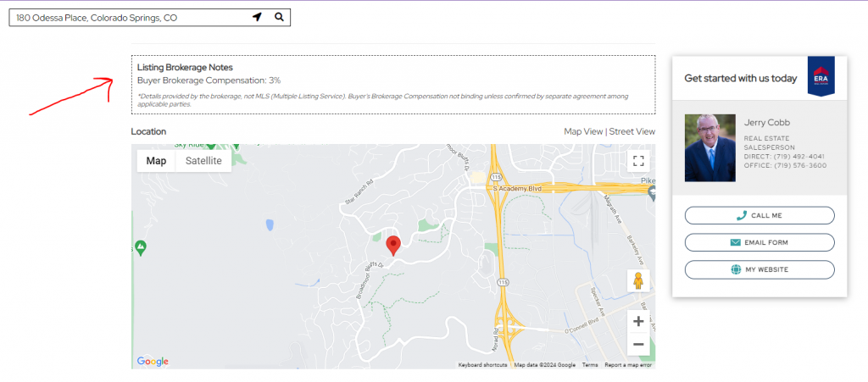Switch to the Satellite map type
Image resolution: width=868 pixels, height=382 pixels.
tap(203, 161)
